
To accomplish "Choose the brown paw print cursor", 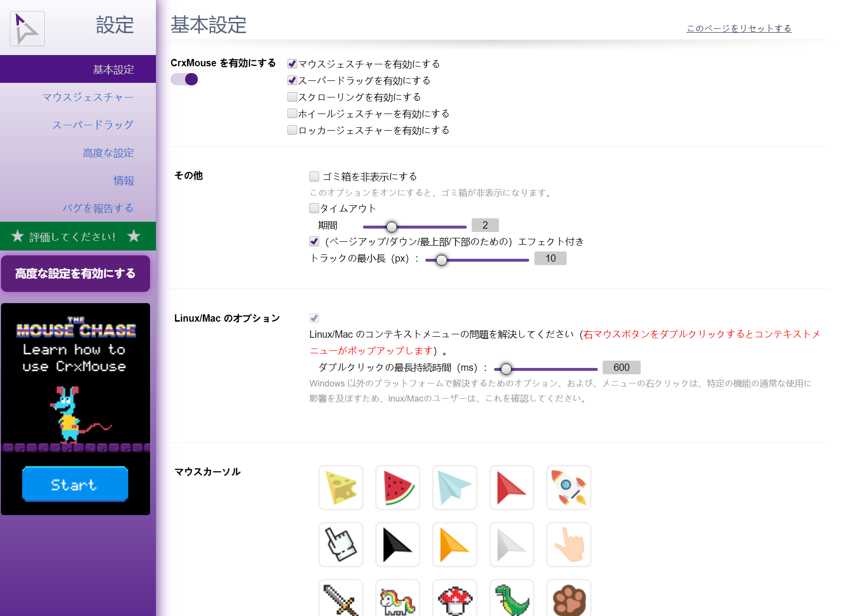I will [569, 598].
